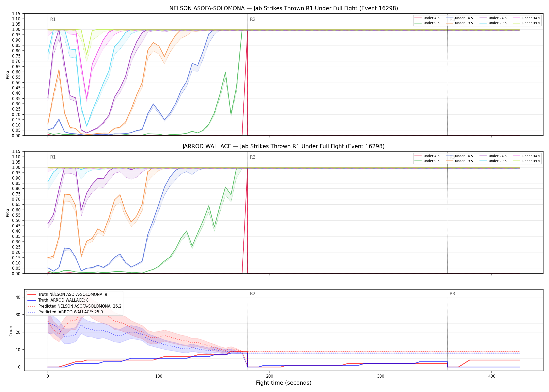Click the R2 round marker in count chart
Image resolution: width=549 pixels, height=392 pixels.
point(253,294)
